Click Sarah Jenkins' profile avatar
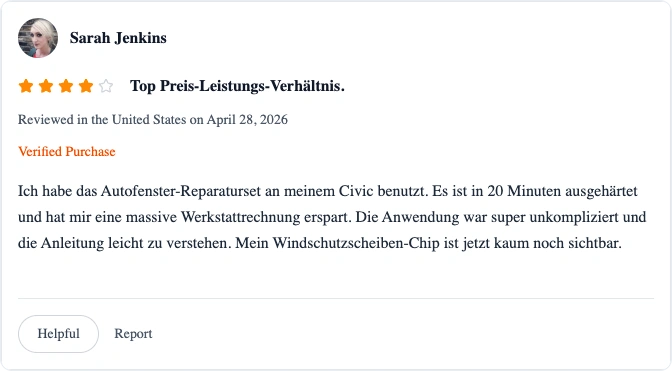This screenshot has width=672, height=371. click(38, 38)
